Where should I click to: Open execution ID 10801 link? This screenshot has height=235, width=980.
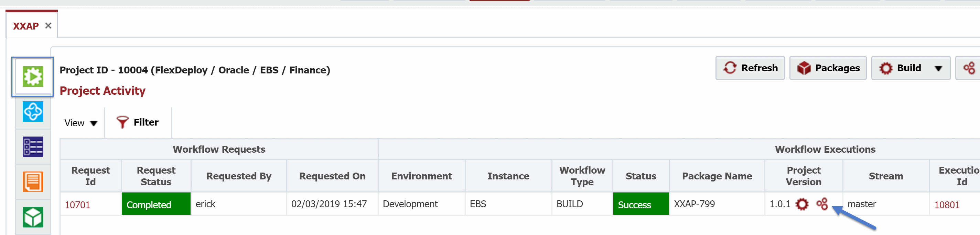pos(947,205)
